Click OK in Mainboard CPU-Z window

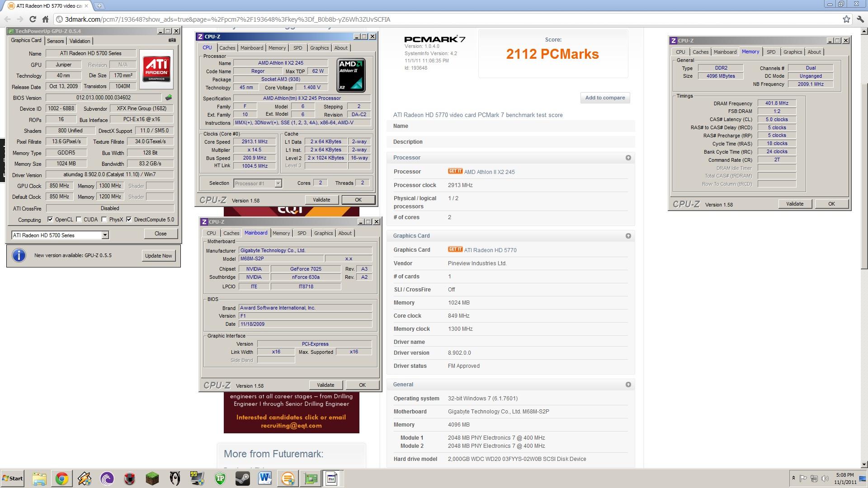coord(362,385)
